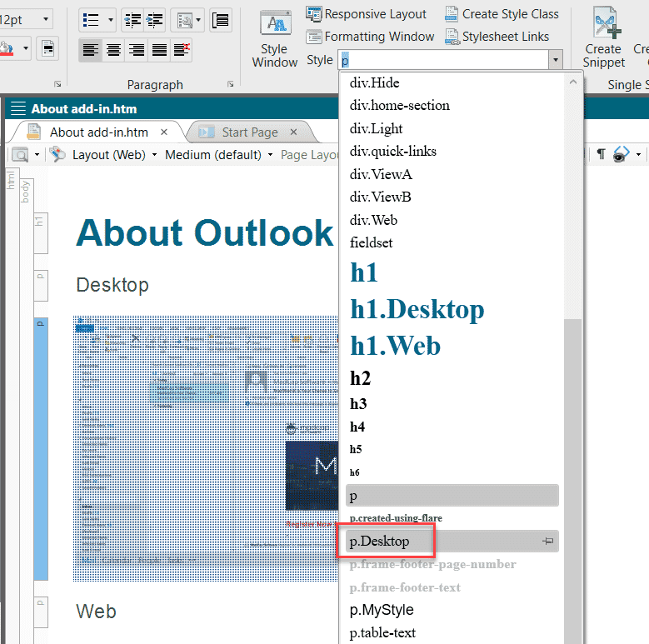
Task: Open Paragraph group dialog launcher
Action: (x=231, y=84)
